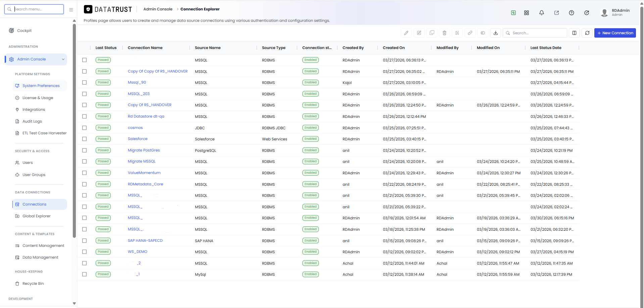644x308 pixels.
Task: Click the split/merge toolbar icon
Action: tap(457, 33)
